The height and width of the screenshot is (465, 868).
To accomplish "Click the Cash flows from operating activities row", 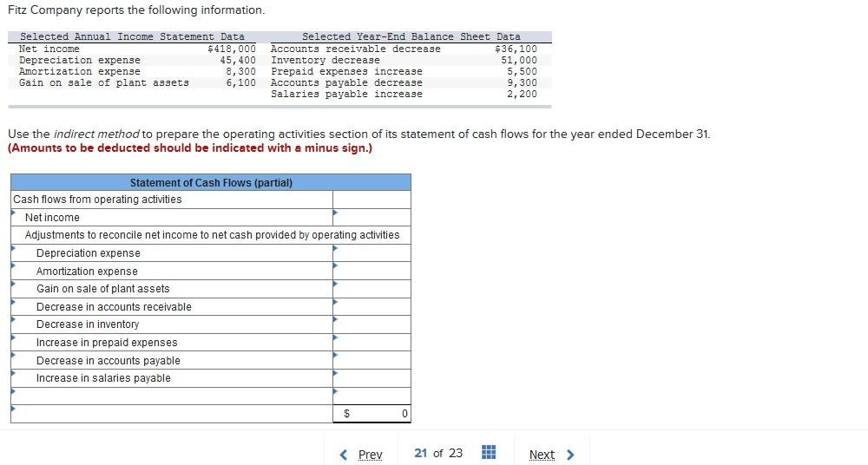I will coord(172,200).
